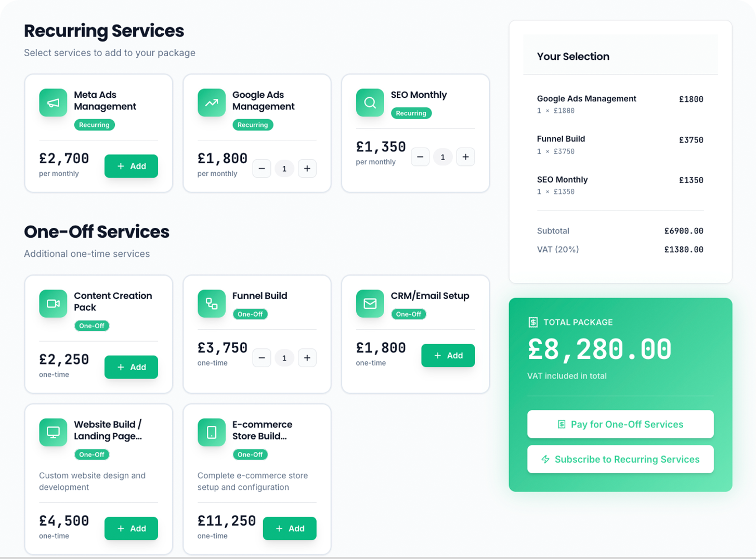The width and height of the screenshot is (756, 559).
Task: Decrease Google Ads Management quantity
Action: [262, 168]
